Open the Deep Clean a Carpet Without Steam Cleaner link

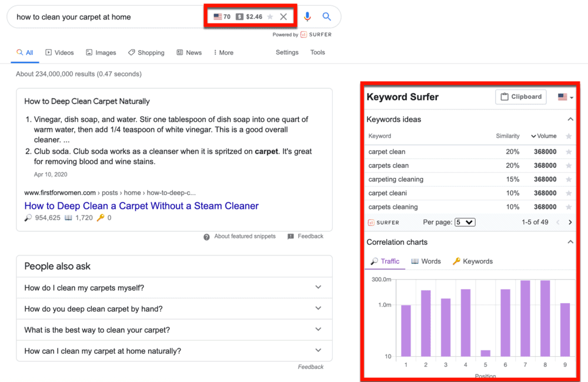pos(141,205)
